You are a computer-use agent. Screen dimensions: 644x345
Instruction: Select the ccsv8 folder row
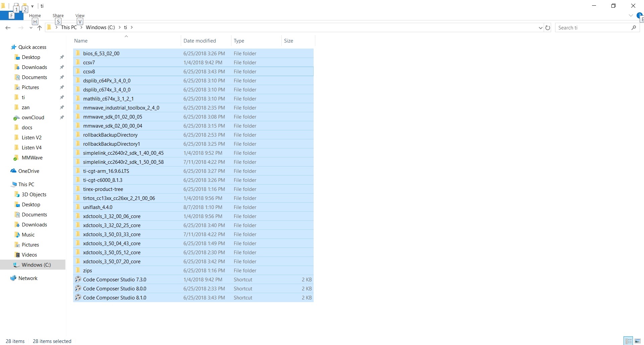coord(193,71)
